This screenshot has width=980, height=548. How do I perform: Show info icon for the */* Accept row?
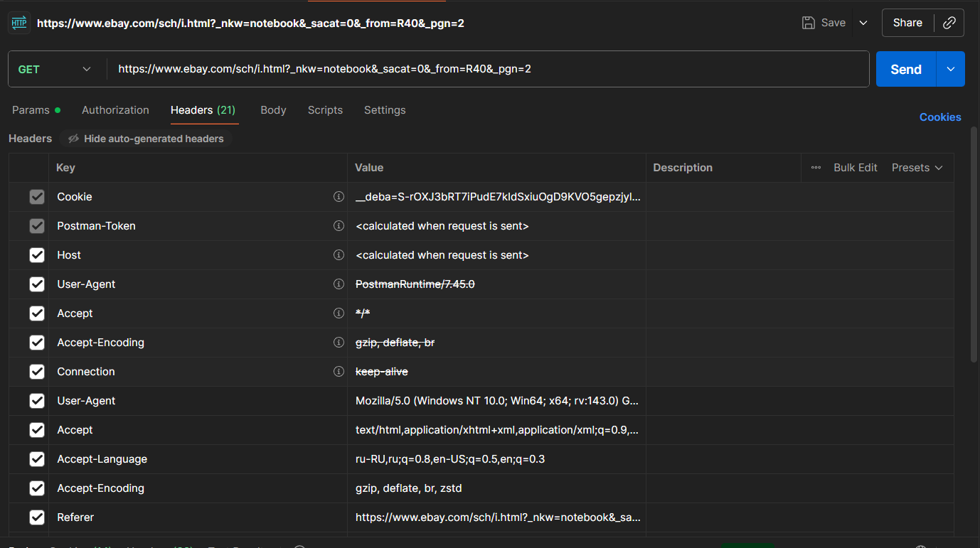[x=339, y=313]
